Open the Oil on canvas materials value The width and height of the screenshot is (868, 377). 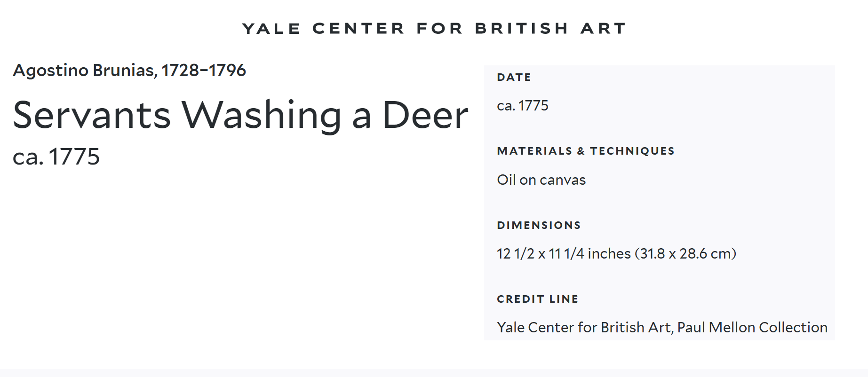541,180
